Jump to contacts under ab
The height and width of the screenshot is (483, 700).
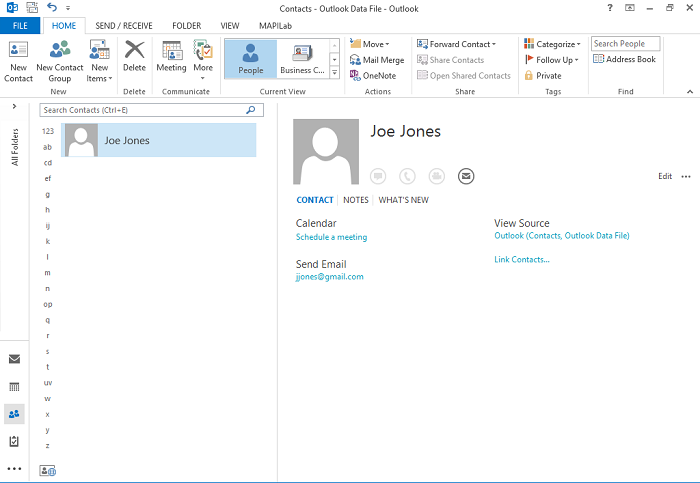[x=47, y=147]
